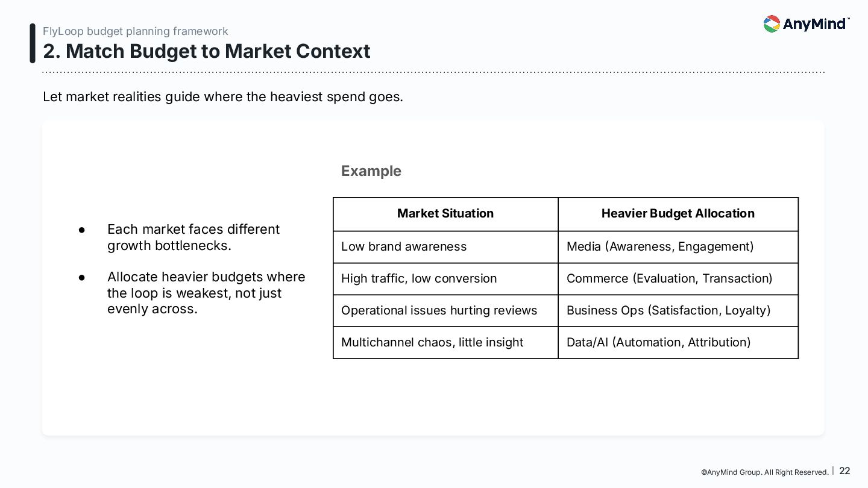Click the AnyMind wordmark text
The image size is (868, 488).
pos(815,24)
